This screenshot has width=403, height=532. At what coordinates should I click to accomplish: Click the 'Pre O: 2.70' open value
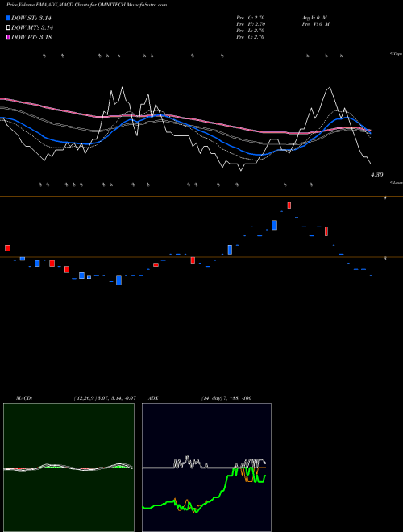(251, 17)
